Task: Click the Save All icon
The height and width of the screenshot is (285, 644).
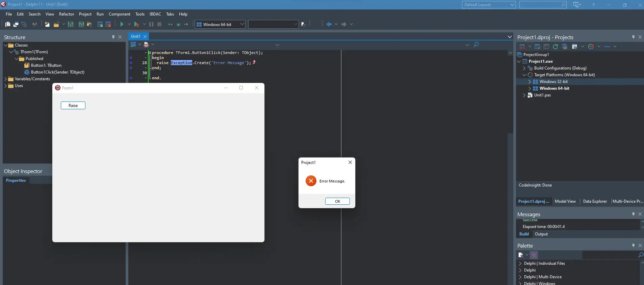Action: pyautogui.click(x=81, y=24)
